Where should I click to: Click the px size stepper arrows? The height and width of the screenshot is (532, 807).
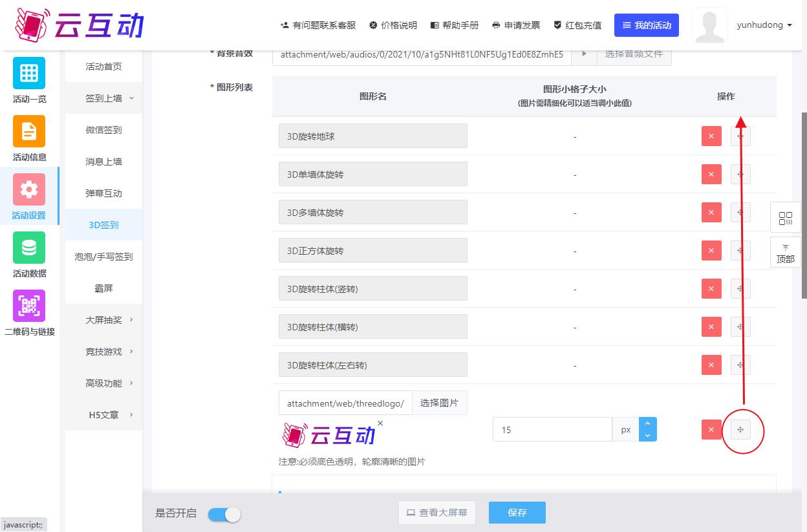pyautogui.click(x=647, y=429)
